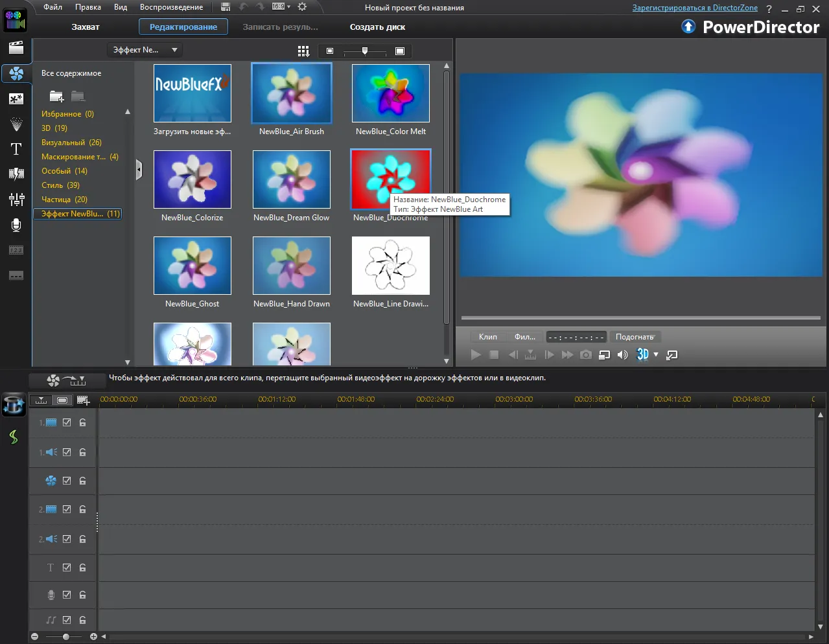Click the undo arrow in the top bar
The width and height of the screenshot is (829, 644).
pyautogui.click(x=244, y=7)
